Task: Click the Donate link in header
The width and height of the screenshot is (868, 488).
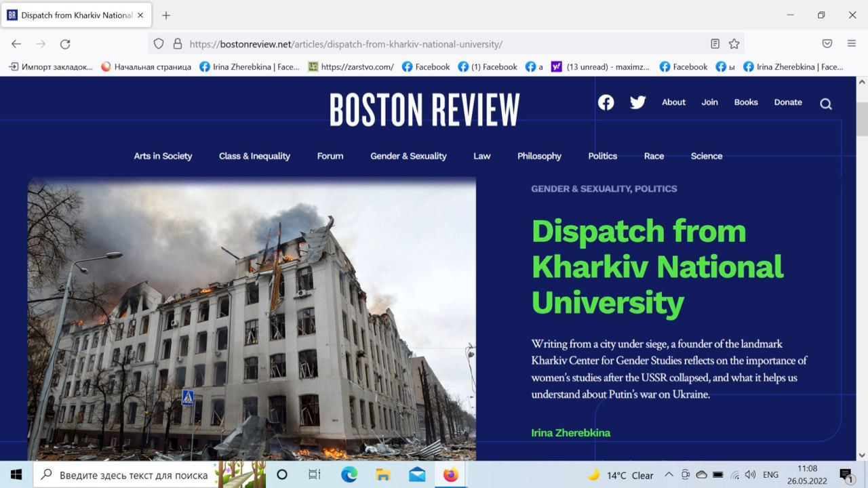Action: (x=788, y=102)
